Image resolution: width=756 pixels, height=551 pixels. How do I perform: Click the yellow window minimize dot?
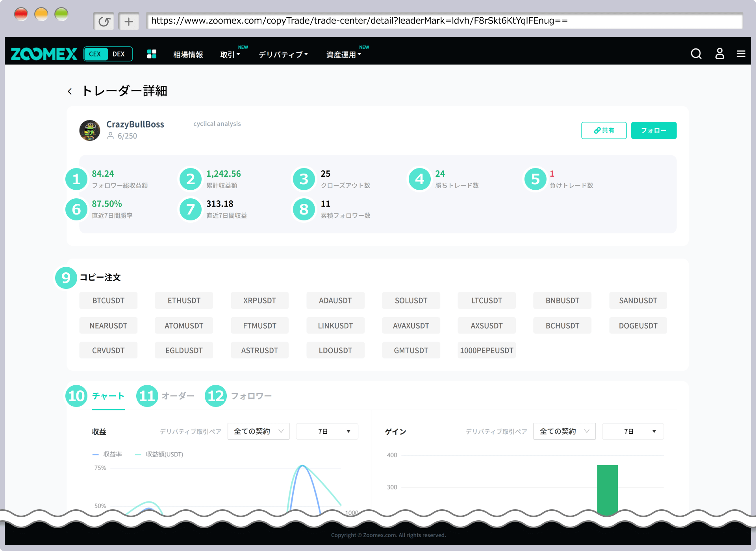[41, 14]
